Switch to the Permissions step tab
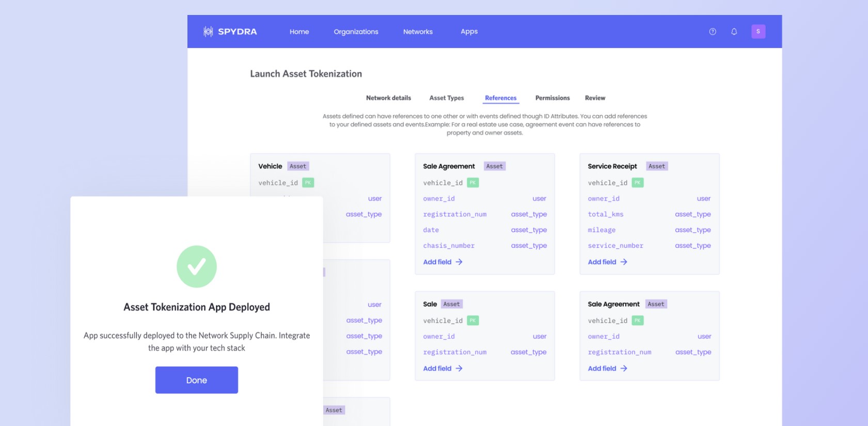This screenshot has height=426, width=868. click(553, 98)
